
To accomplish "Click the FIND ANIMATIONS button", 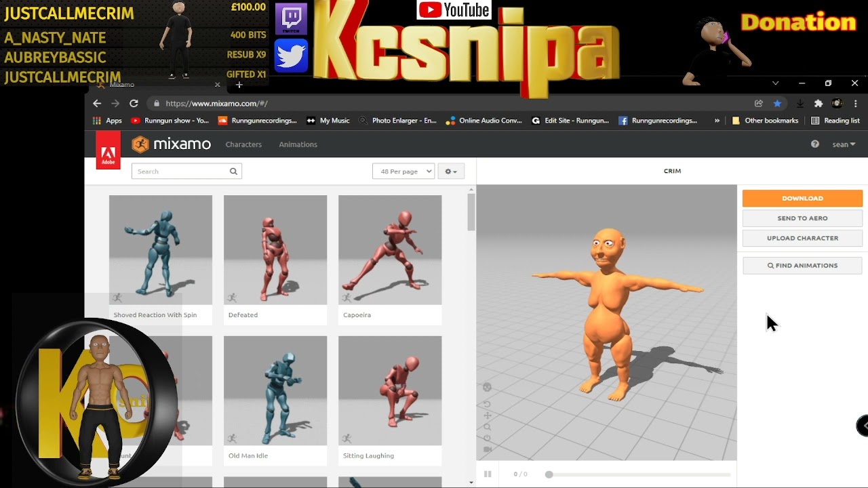I will 802,266.
